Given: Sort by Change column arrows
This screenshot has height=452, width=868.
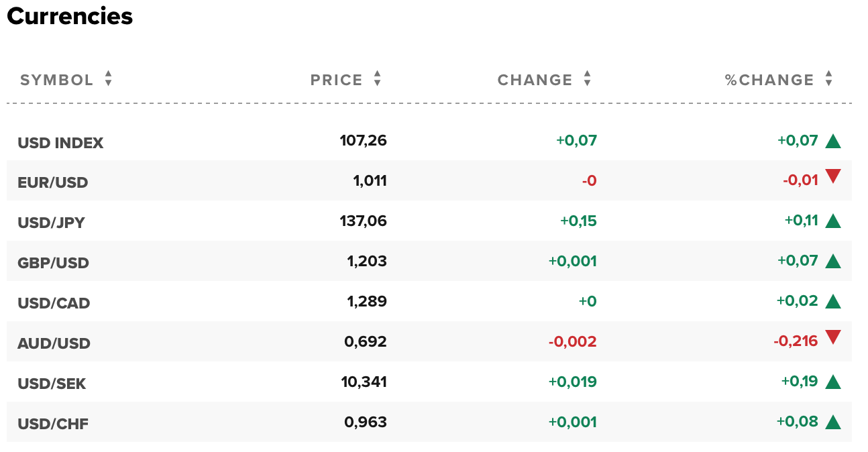Looking at the screenshot, I should pyautogui.click(x=587, y=79).
